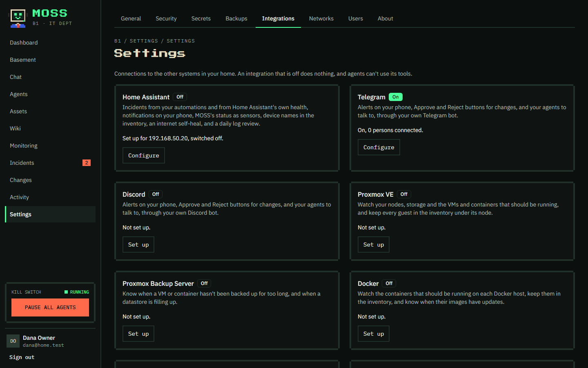Click the Home Assistant Off status badge
Image resolution: width=588 pixels, height=368 pixels.
coord(180,97)
